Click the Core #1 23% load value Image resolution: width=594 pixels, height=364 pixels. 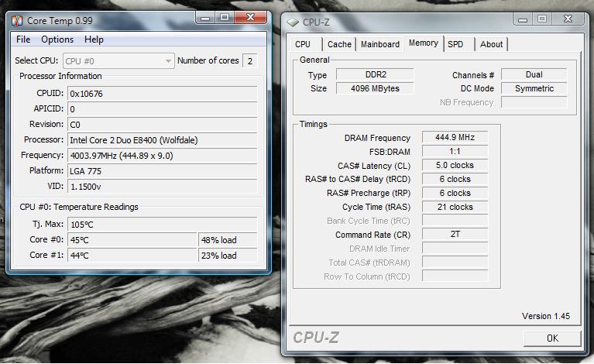click(228, 256)
